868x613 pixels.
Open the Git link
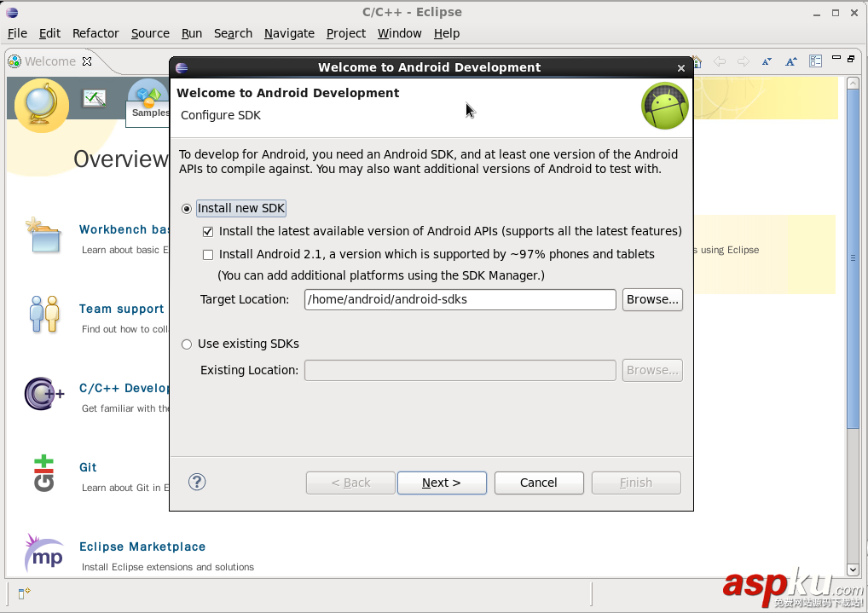click(88, 467)
